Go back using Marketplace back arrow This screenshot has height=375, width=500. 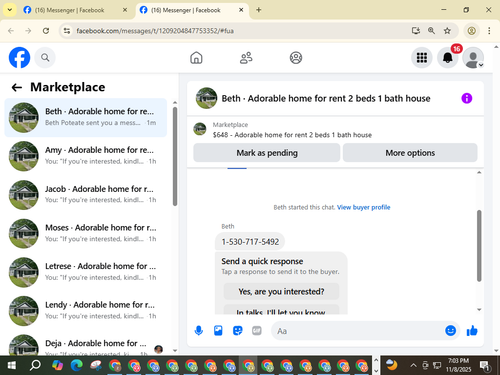point(17,87)
